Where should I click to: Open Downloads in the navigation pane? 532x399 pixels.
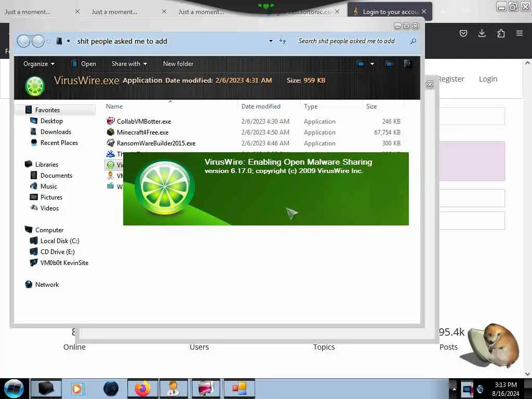56,131
